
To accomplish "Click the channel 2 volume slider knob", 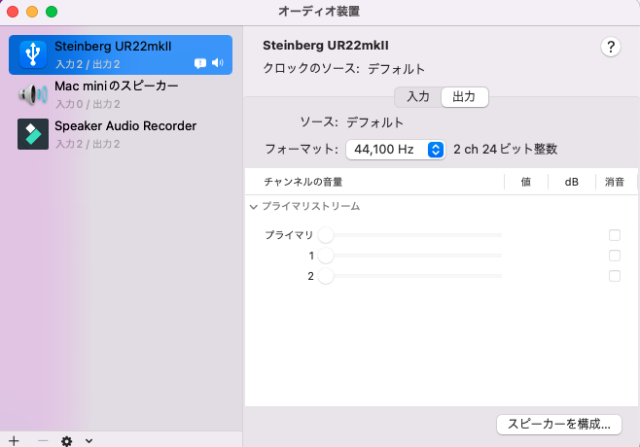I will click(x=326, y=276).
